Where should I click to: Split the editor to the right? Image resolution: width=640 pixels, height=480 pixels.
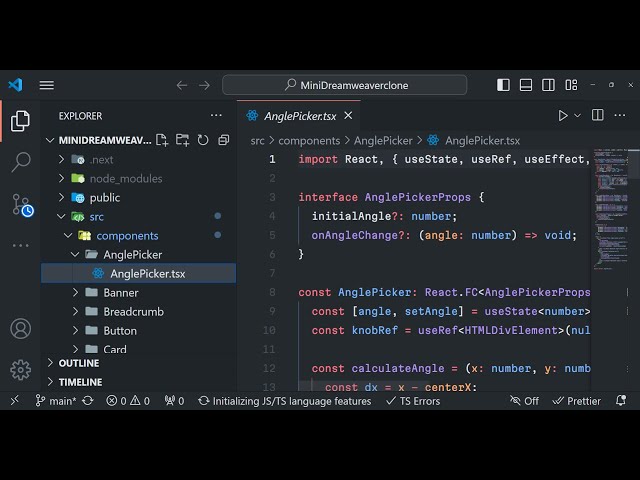[597, 116]
